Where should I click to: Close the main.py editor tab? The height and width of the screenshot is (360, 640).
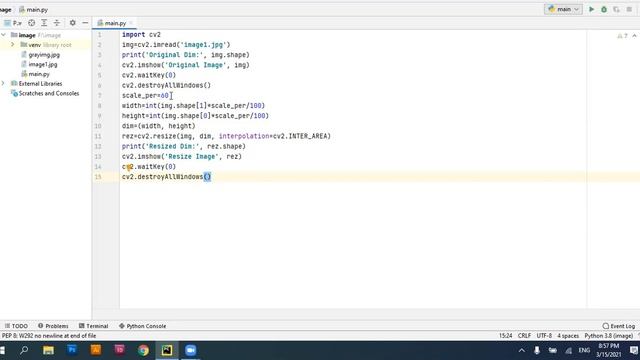pyautogui.click(x=131, y=23)
